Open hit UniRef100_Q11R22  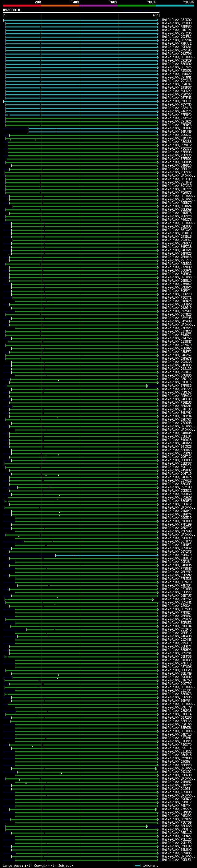[x=177, y=751]
